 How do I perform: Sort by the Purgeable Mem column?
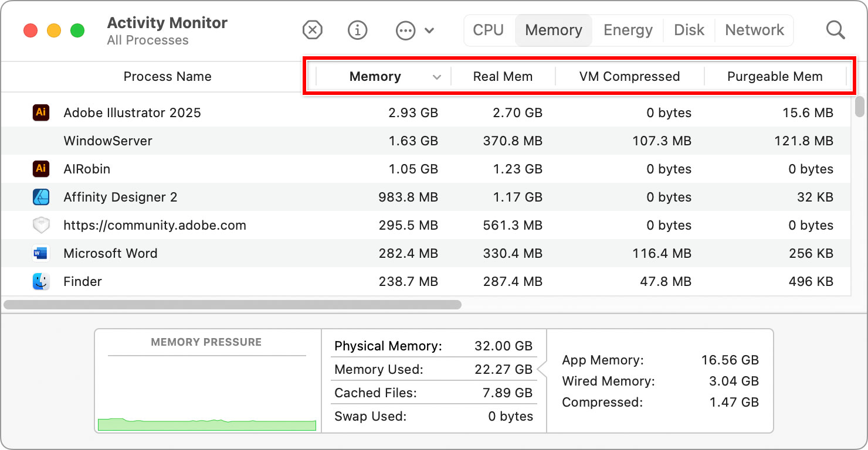pyautogui.click(x=774, y=76)
